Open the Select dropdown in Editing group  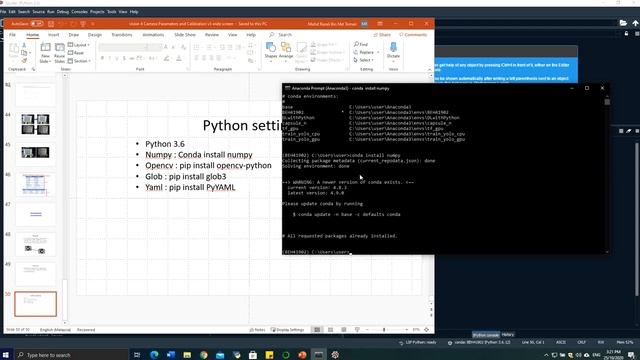tap(364, 60)
